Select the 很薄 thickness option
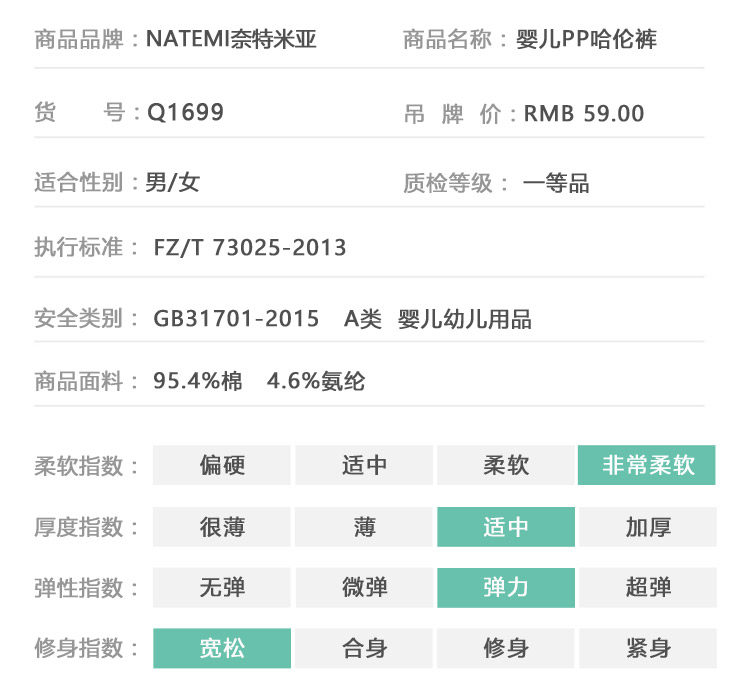This screenshot has height=689, width=750. tap(221, 527)
